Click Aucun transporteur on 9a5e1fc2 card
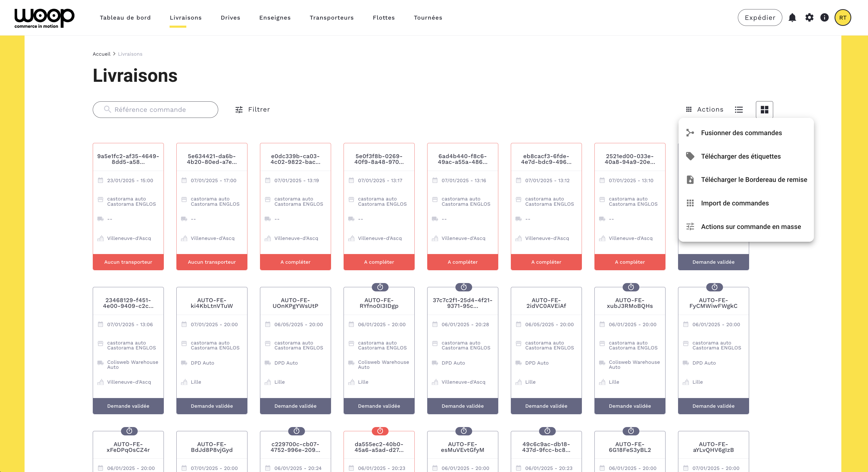The height and width of the screenshot is (472, 868). point(128,262)
